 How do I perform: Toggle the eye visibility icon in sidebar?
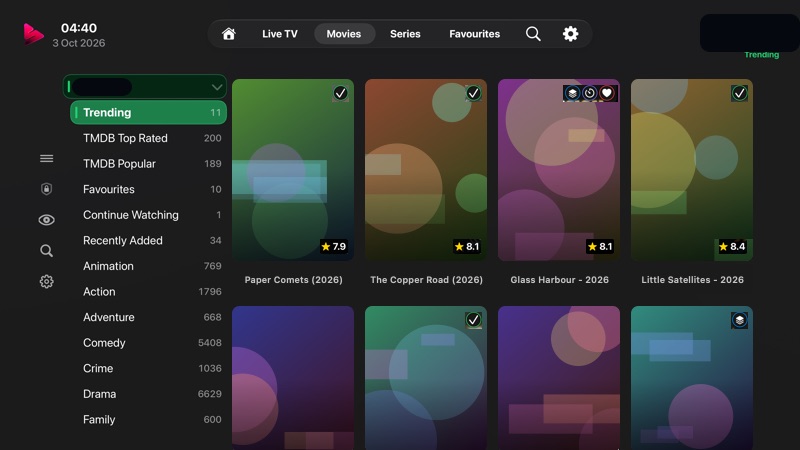point(46,220)
